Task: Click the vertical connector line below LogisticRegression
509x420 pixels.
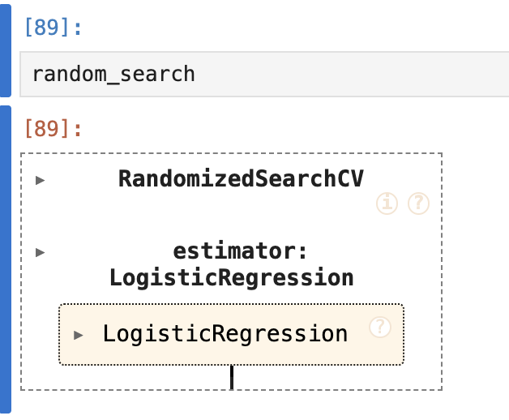Action: (x=232, y=377)
